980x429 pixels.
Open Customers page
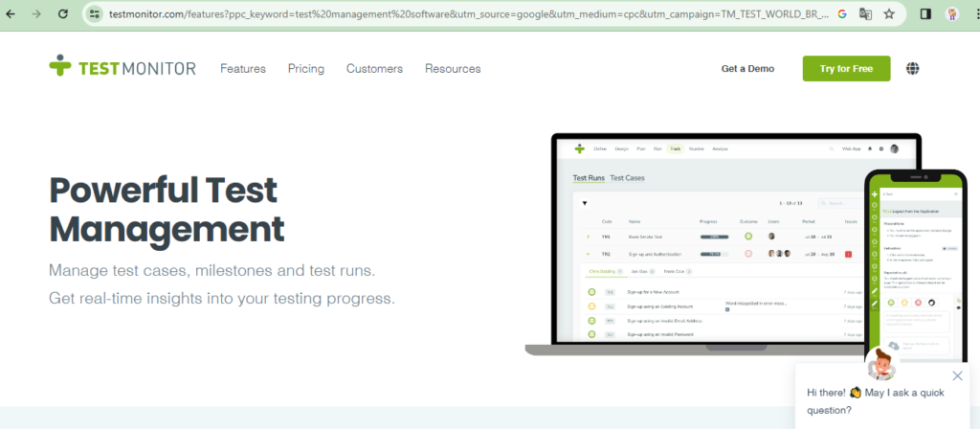374,69
